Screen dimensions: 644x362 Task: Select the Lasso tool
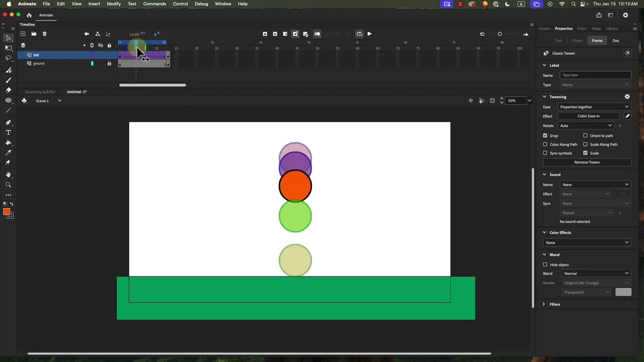coord(9,58)
